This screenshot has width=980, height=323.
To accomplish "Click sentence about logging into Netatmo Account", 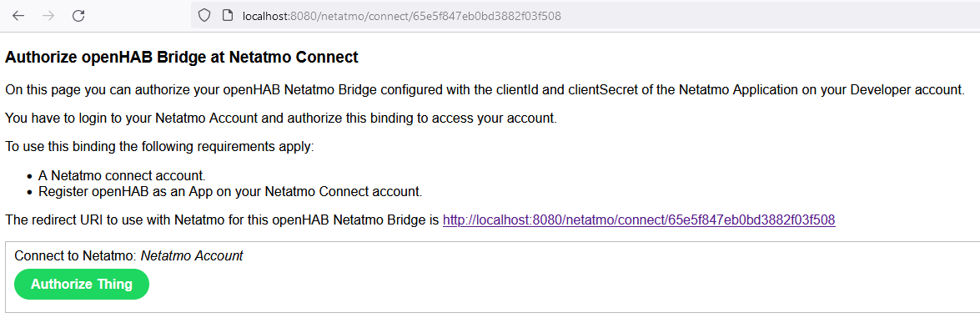I will [x=281, y=119].
